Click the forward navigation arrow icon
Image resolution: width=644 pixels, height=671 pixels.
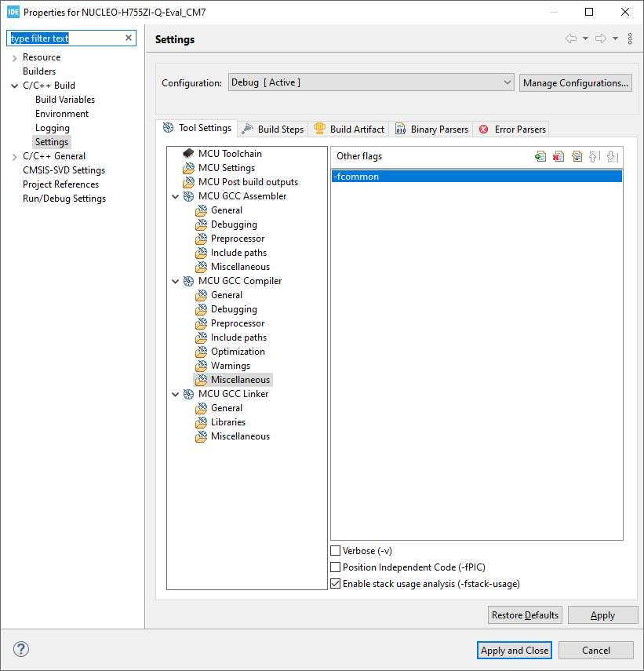pyautogui.click(x=601, y=38)
